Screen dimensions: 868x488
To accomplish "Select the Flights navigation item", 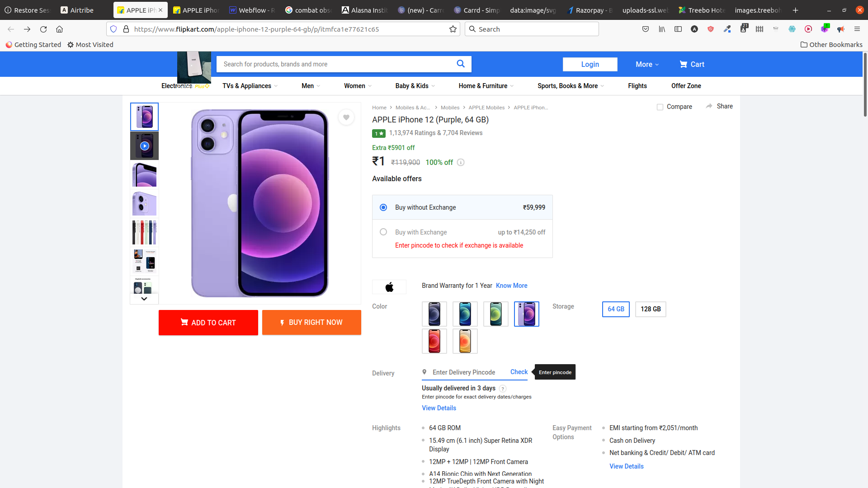I will (x=637, y=86).
